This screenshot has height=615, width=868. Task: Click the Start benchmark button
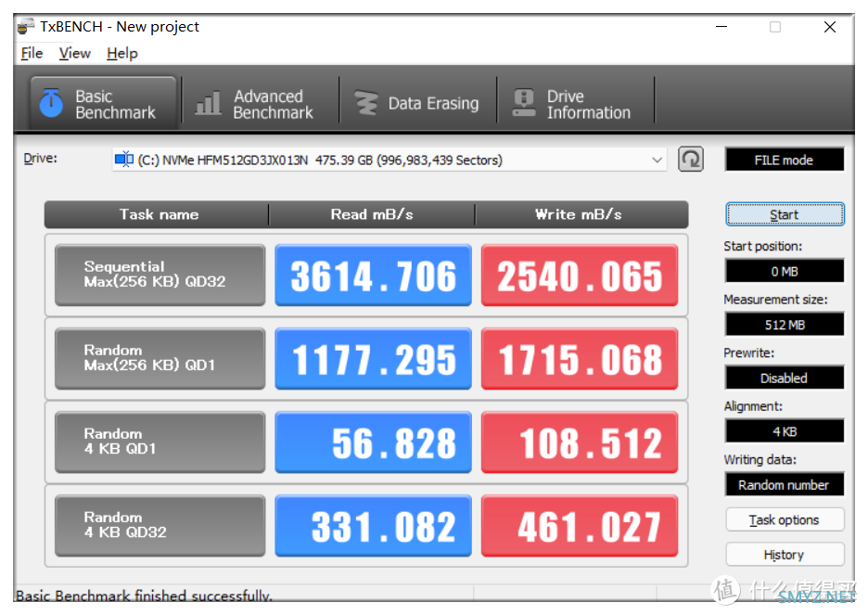[x=785, y=214]
